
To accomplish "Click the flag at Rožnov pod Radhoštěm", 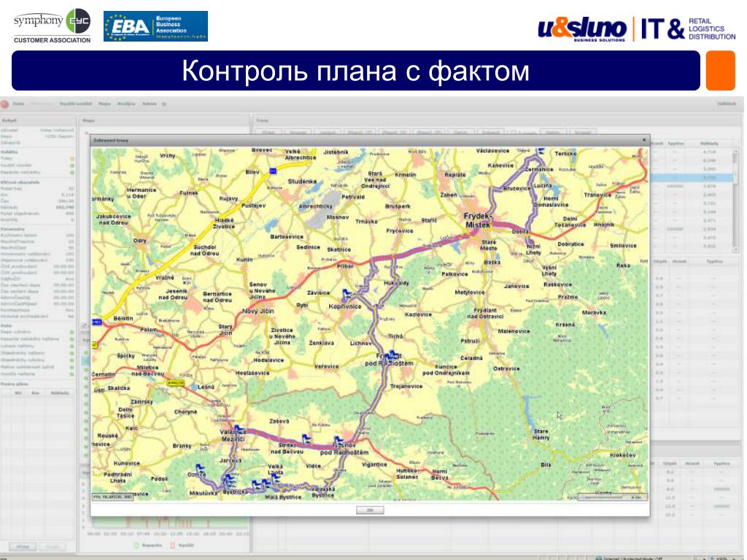I will tap(338, 440).
